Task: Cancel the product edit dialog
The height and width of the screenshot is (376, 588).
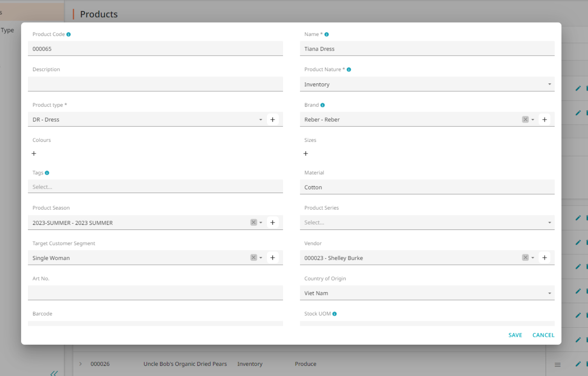Action: pos(543,335)
